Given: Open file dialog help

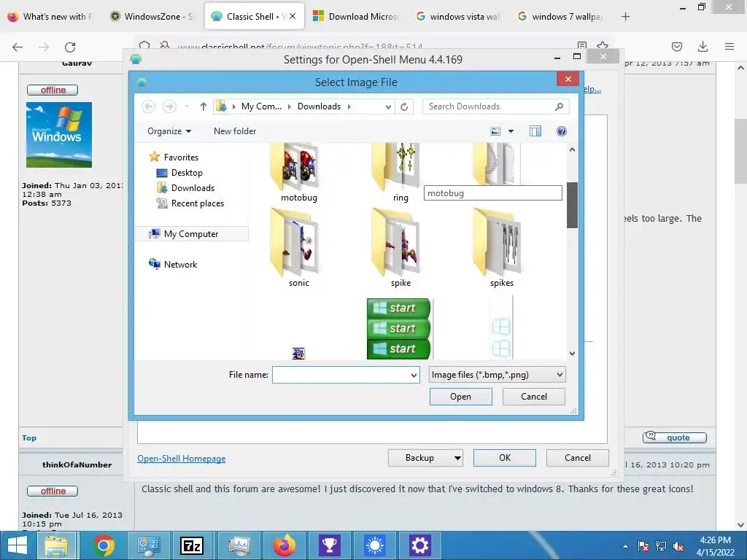Looking at the screenshot, I should click(562, 131).
